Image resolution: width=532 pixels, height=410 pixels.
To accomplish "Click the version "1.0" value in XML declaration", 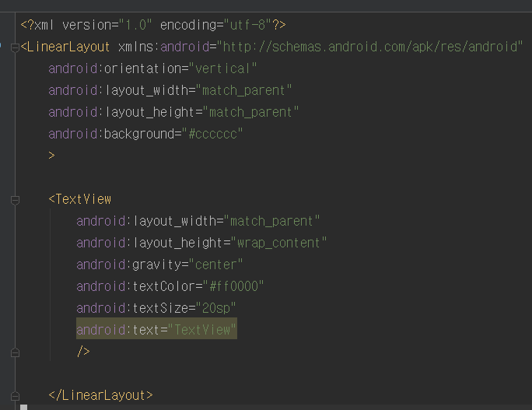I will pos(135,25).
